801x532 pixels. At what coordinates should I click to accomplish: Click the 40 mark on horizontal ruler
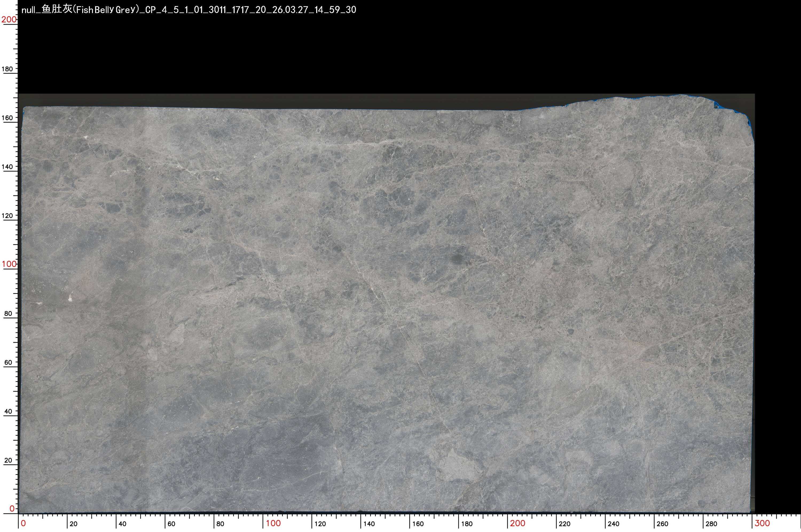[x=123, y=524]
